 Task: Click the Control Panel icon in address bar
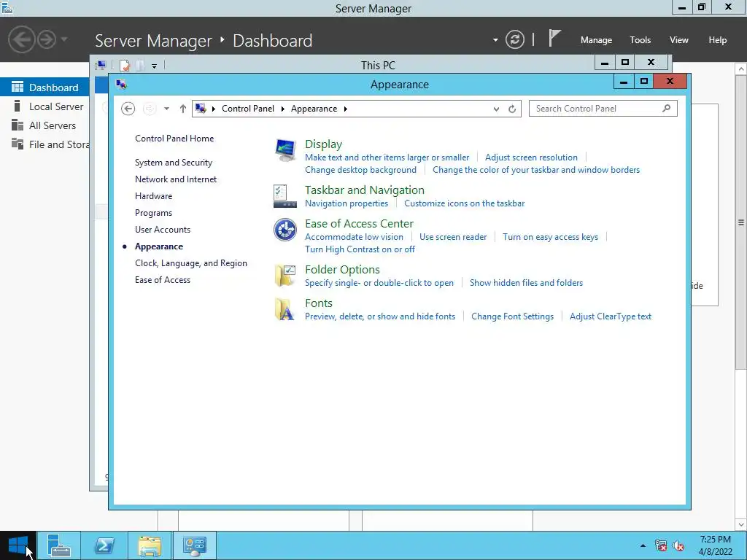[201, 109]
